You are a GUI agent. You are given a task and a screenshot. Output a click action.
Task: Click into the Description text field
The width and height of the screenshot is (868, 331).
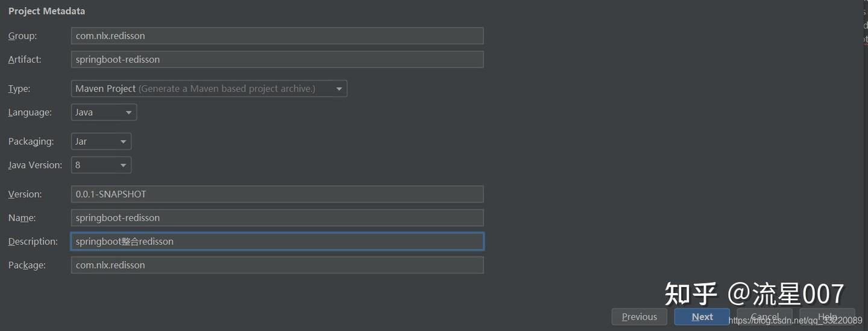pos(277,241)
